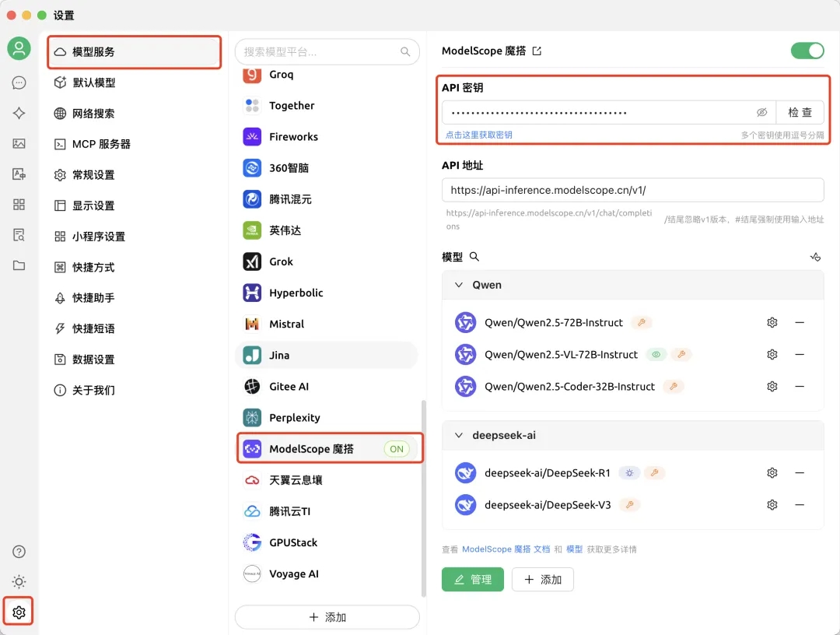Image resolution: width=840 pixels, height=635 pixels.
Task: Open 快捷短语 settings menu
Action: (x=134, y=328)
